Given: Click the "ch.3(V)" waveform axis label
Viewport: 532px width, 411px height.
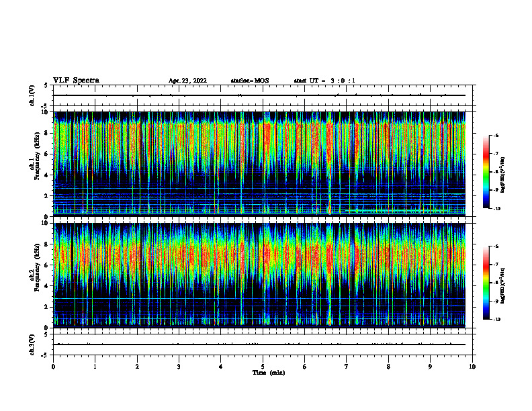Looking at the screenshot, I should [x=32, y=345].
